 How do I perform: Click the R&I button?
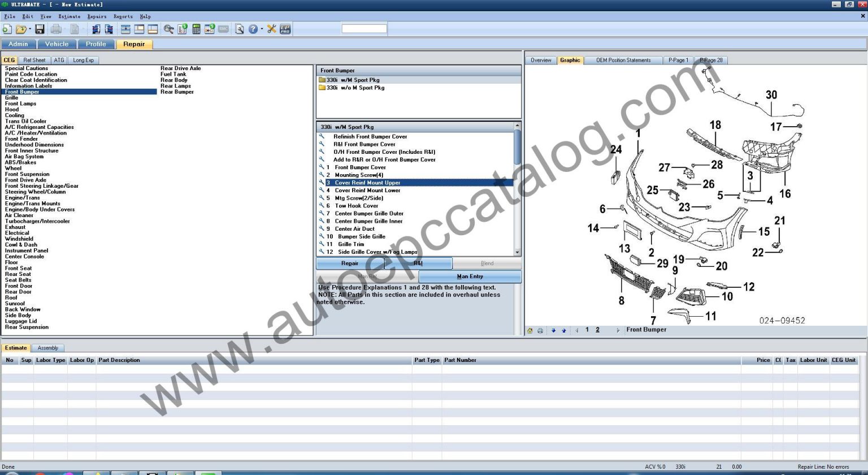[418, 263]
